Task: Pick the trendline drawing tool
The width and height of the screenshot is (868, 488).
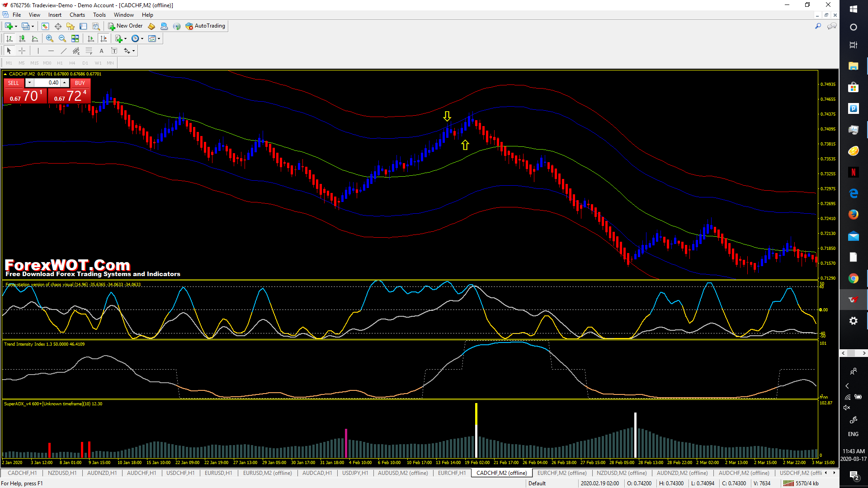Action: (x=64, y=51)
